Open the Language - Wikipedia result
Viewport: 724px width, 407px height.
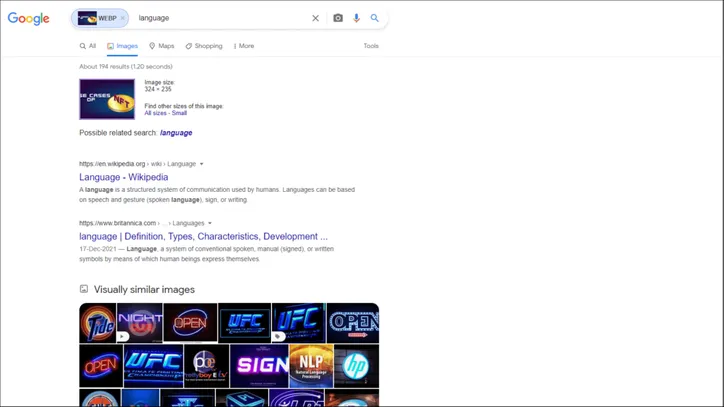point(123,177)
